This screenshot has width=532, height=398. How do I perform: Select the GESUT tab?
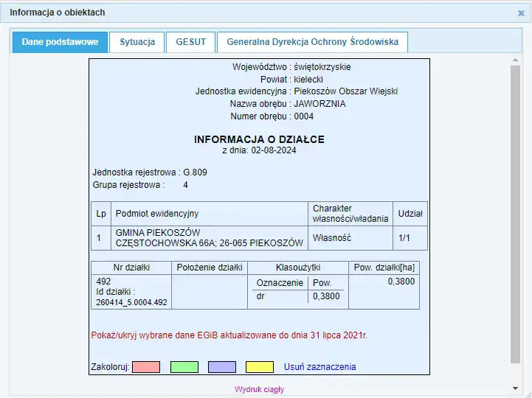[190, 42]
